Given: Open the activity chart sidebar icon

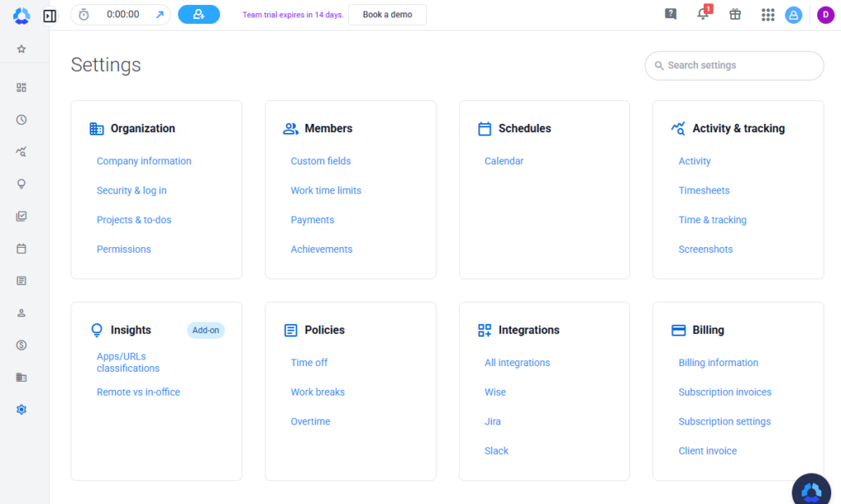Looking at the screenshot, I should pos(21,152).
